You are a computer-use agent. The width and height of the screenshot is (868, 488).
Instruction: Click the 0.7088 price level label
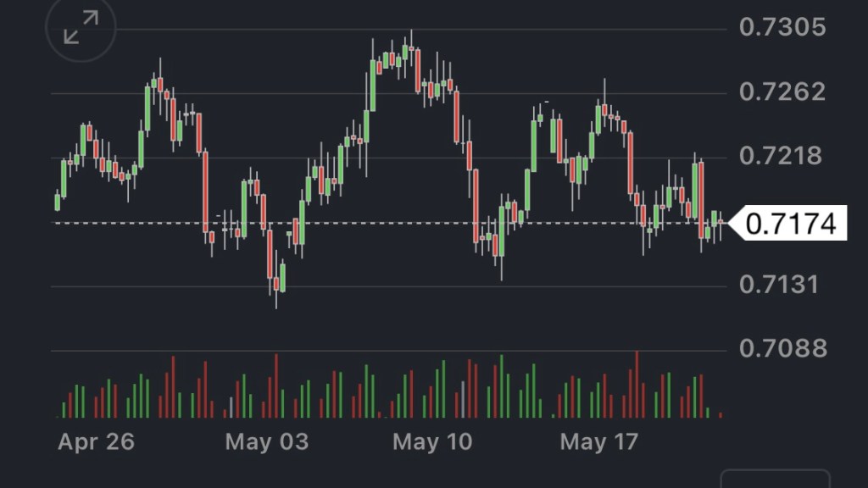tap(782, 348)
